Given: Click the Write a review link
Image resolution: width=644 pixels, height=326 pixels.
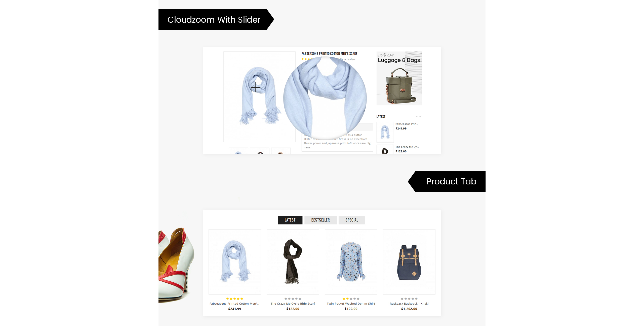Looking at the screenshot, I should (x=346, y=59).
